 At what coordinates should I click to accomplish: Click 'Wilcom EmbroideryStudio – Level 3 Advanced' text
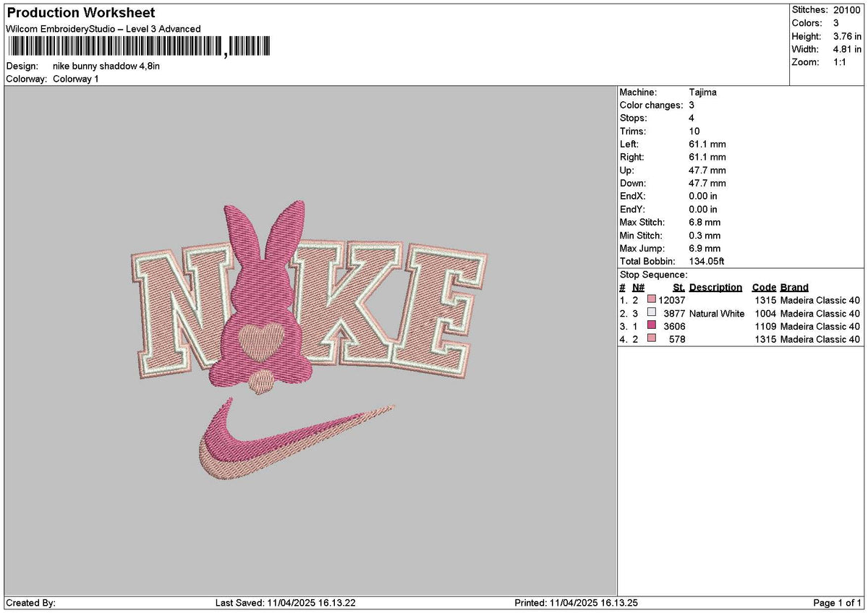[103, 29]
